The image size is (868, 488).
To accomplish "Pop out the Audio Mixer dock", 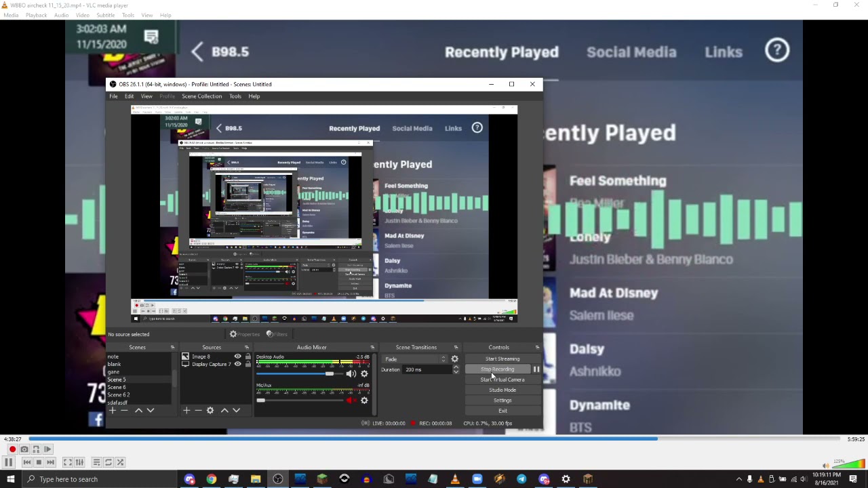I will (x=372, y=348).
